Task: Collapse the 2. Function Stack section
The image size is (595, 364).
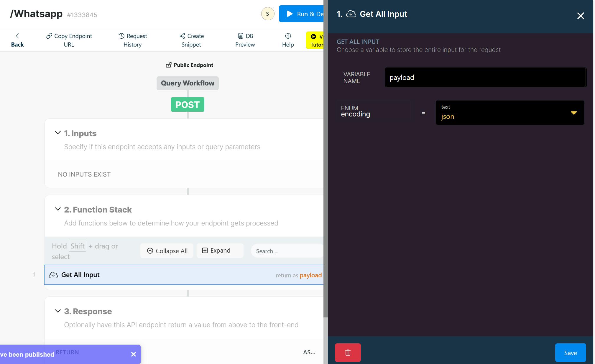Action: click(x=58, y=209)
